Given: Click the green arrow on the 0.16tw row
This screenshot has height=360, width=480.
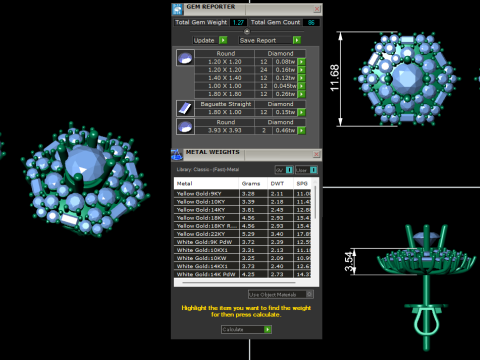Looking at the screenshot, I should (301, 70).
